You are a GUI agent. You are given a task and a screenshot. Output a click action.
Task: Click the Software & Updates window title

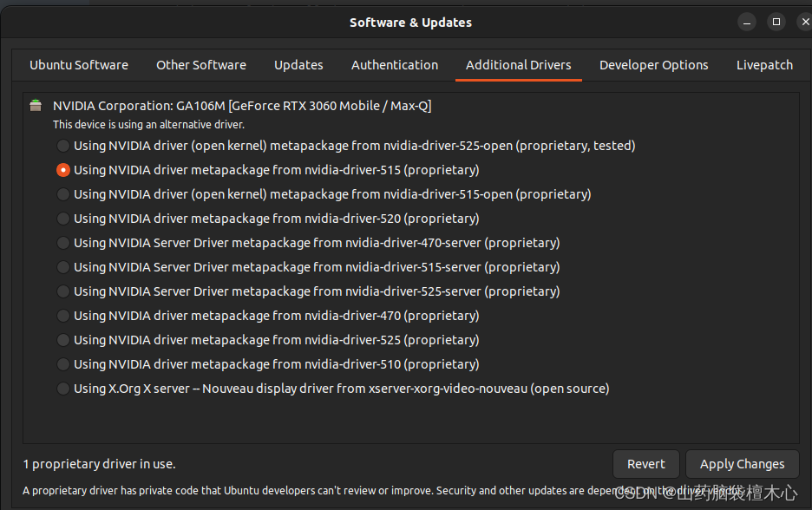point(410,23)
